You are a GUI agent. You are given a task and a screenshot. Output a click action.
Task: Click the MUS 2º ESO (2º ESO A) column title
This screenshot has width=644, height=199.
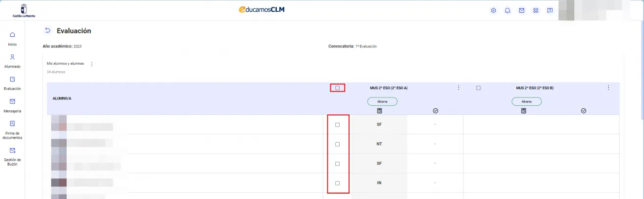[389, 88]
